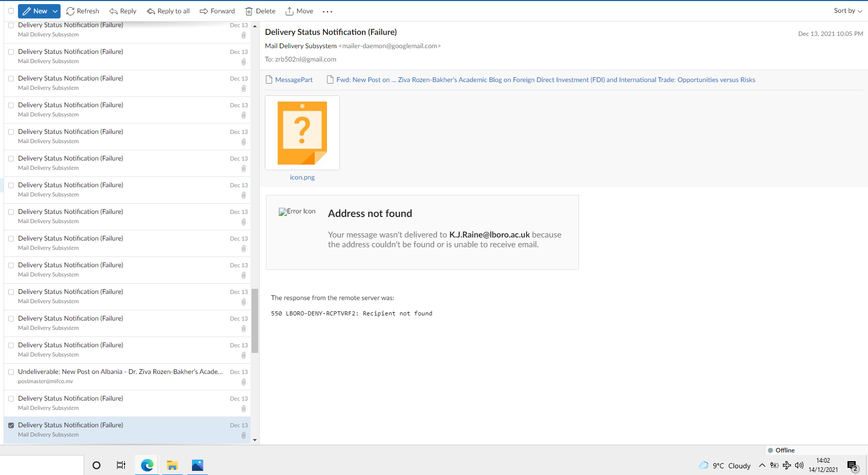Show hidden system tray icons chevron
Screen dimensions: 868x475
[762, 465]
